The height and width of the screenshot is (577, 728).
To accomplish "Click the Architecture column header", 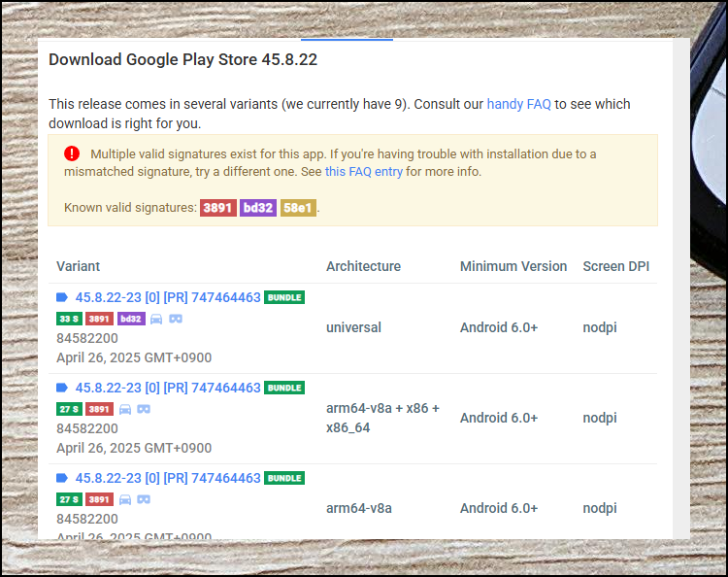I will coord(363,266).
